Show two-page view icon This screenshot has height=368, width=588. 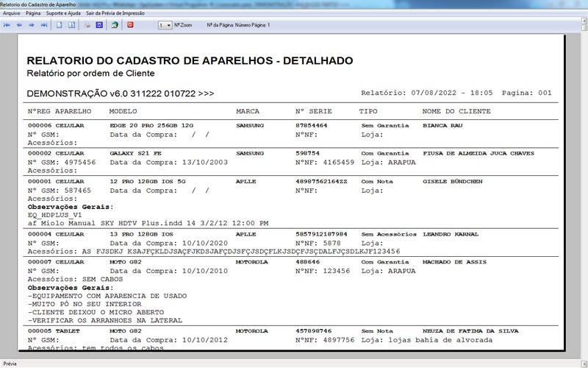pos(71,25)
